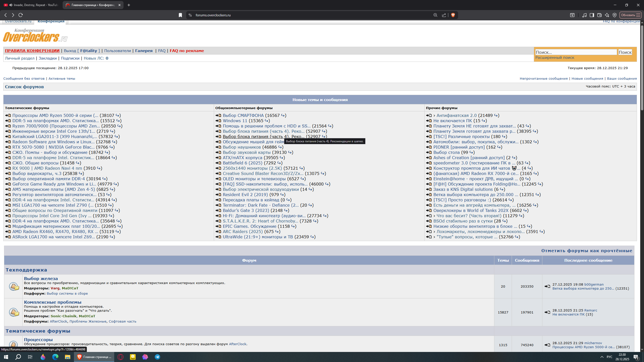Image resolution: width=644 pixels, height=362 pixels.
Task: Open Leo AI sparkle icon
Action: [607, 15]
